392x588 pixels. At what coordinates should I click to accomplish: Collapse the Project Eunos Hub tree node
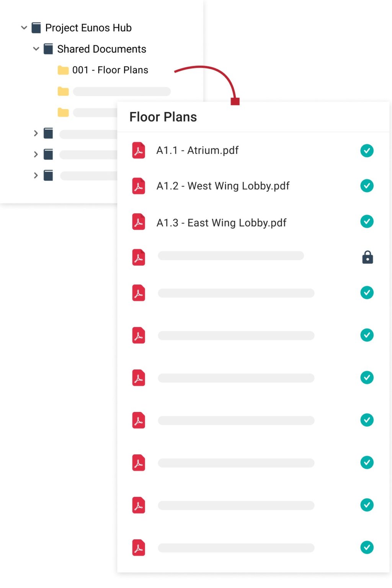(24, 28)
